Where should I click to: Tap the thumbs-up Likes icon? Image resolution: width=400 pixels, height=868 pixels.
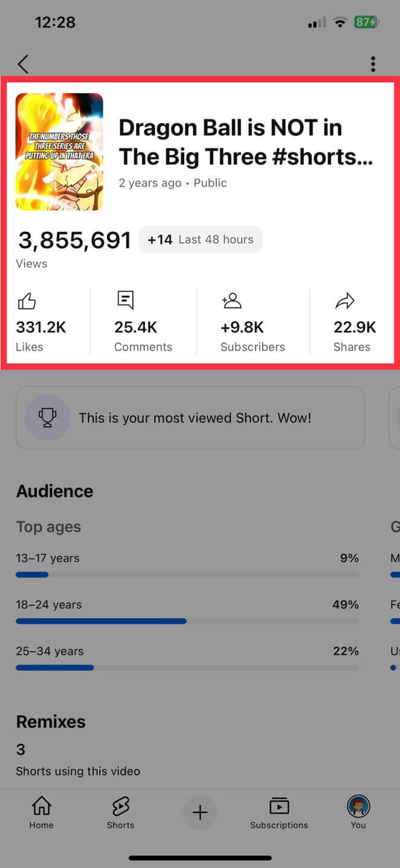click(27, 301)
